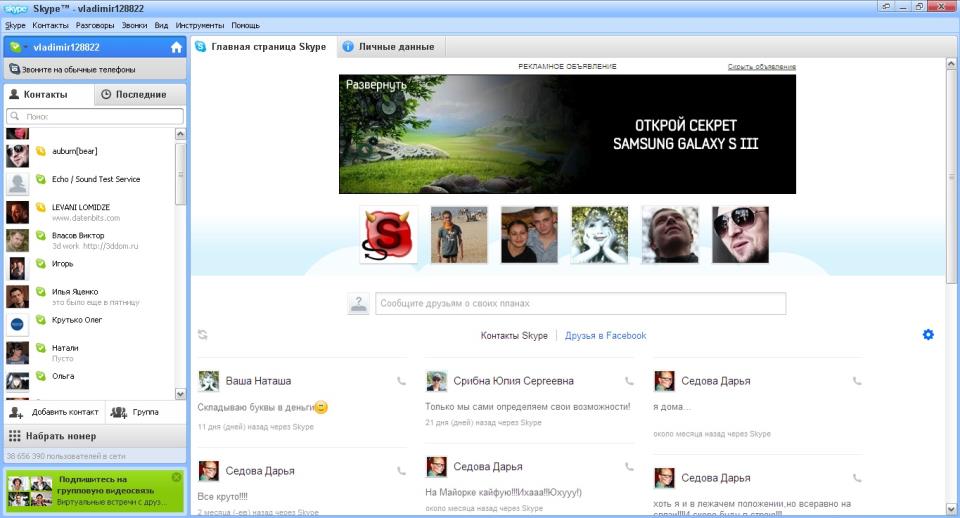Click the man looking up photo thumbnail
Screen dimensions: 960x518
tap(670, 235)
